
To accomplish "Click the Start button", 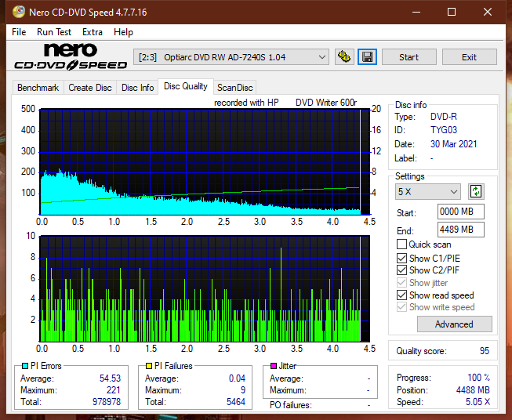I will 409,57.
